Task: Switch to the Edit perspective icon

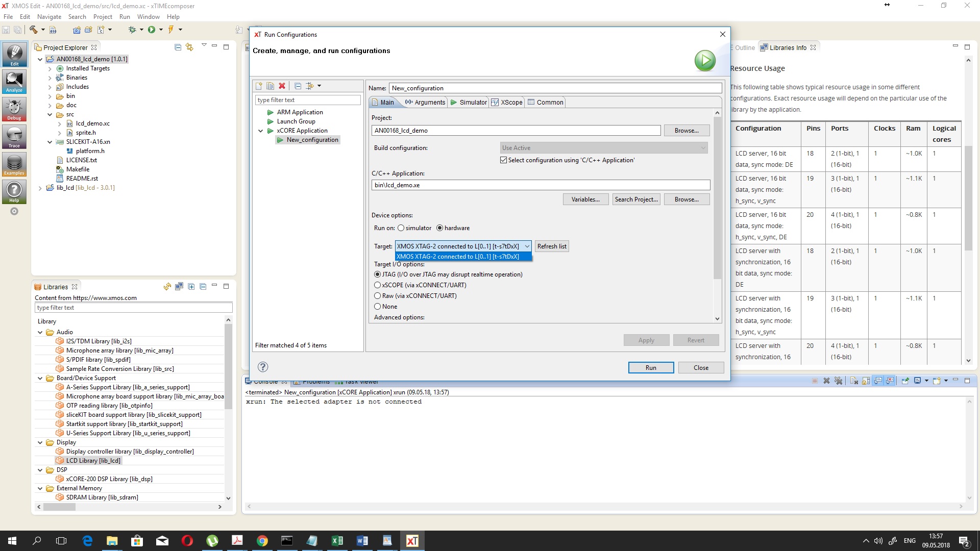Action: coord(14,55)
